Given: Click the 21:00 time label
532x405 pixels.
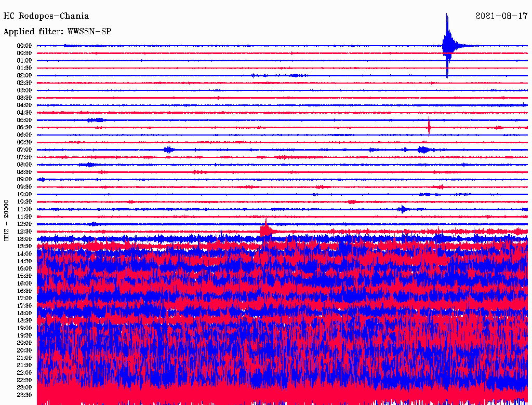Looking at the screenshot, I should click(24, 358).
